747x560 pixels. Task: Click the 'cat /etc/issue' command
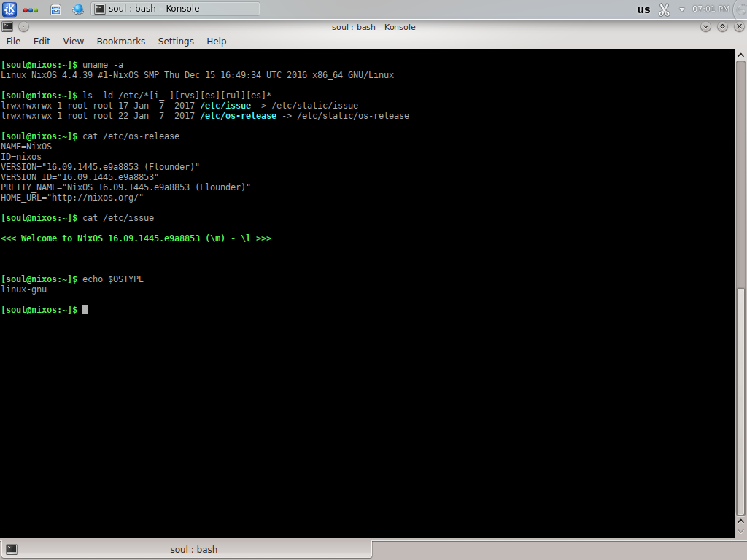click(118, 218)
